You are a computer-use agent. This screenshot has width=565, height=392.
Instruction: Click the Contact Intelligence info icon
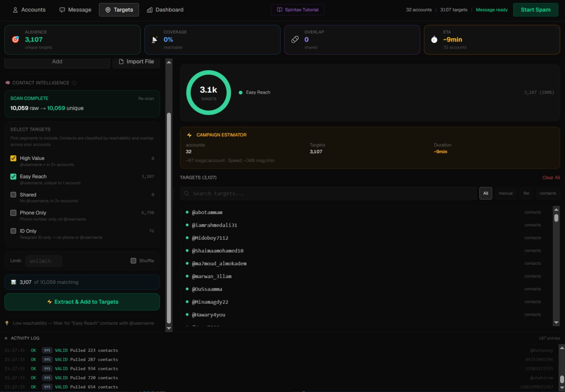[74, 83]
